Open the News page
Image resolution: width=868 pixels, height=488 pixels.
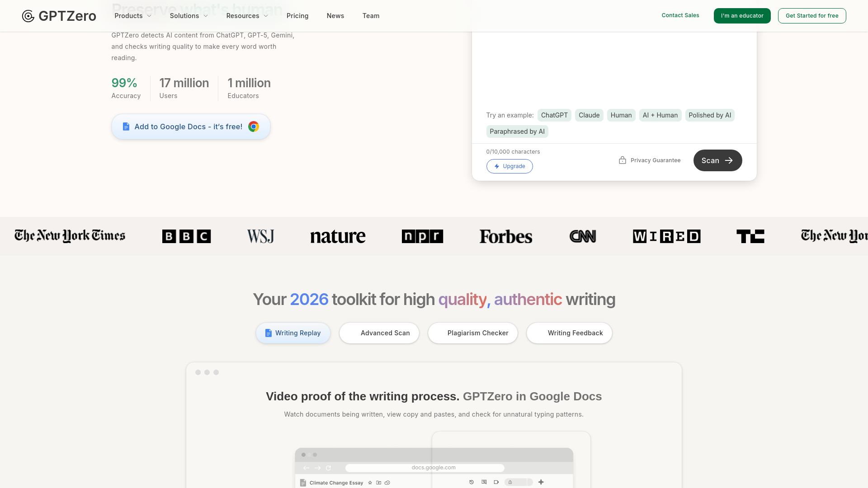click(x=335, y=16)
